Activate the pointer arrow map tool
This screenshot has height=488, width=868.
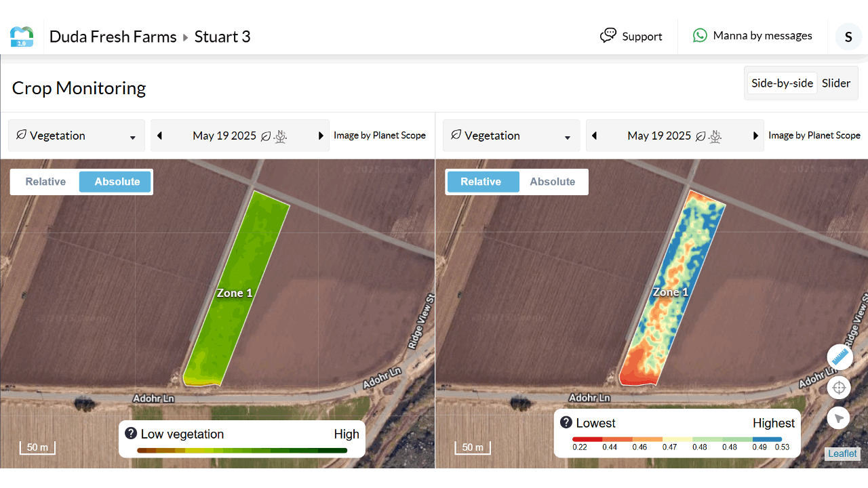pos(840,418)
